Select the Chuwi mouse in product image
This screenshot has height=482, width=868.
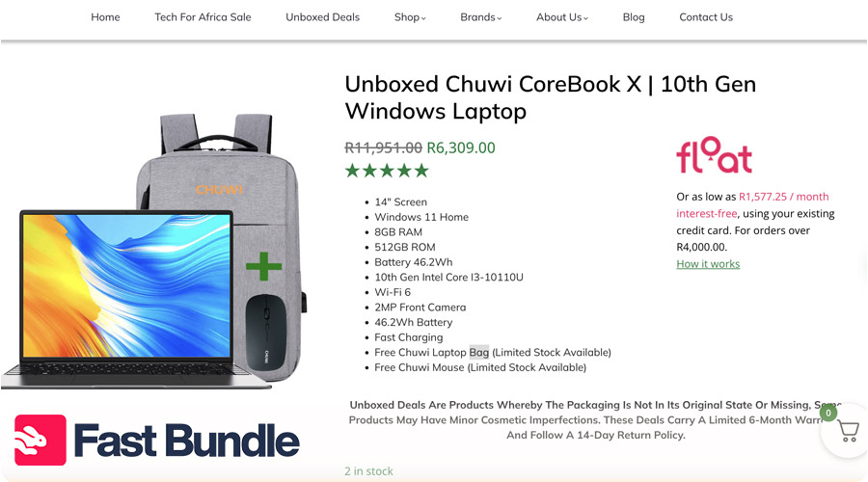click(x=266, y=332)
